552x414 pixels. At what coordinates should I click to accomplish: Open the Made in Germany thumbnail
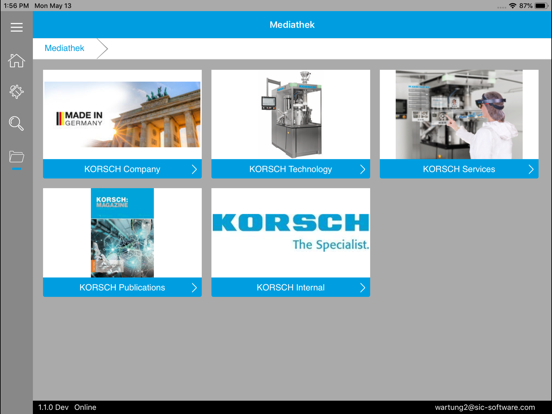(122, 114)
